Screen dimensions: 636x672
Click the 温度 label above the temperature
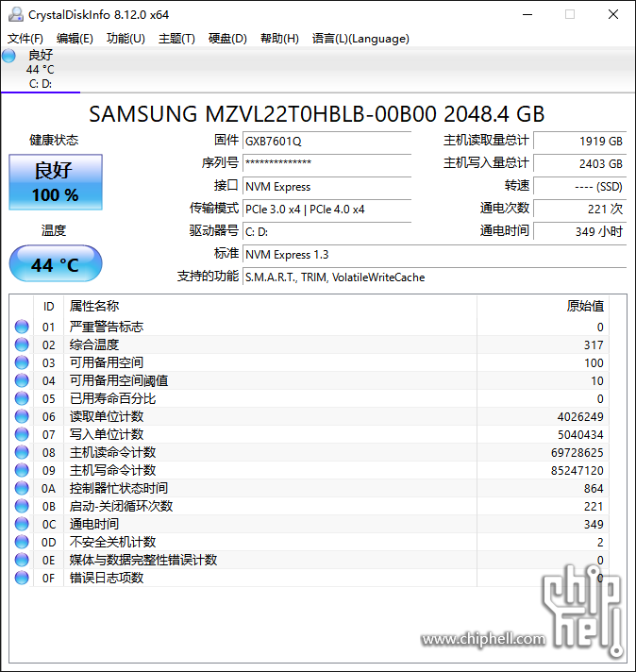click(54, 230)
